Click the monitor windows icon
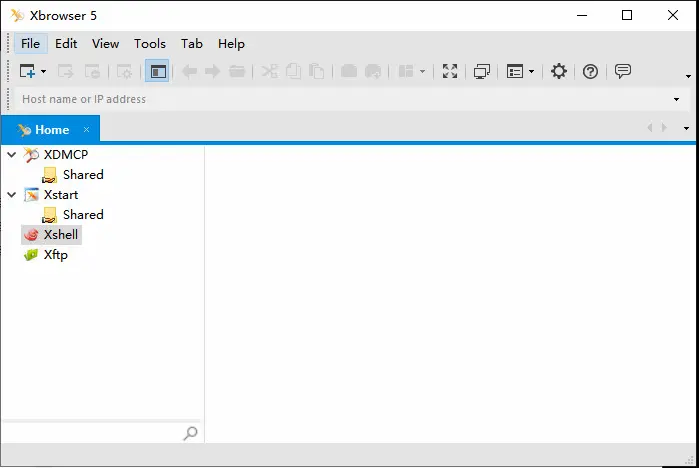The image size is (699, 468). 482,71
